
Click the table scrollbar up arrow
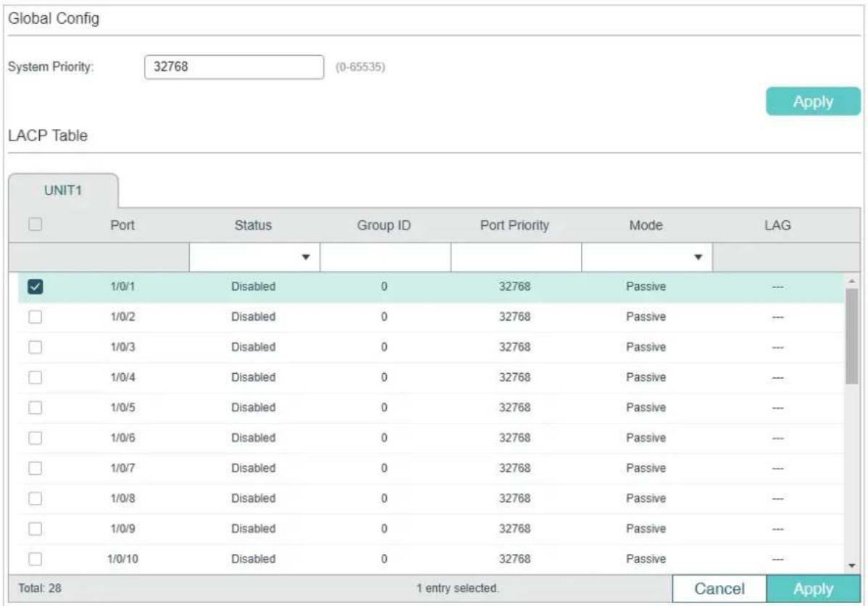click(x=852, y=282)
